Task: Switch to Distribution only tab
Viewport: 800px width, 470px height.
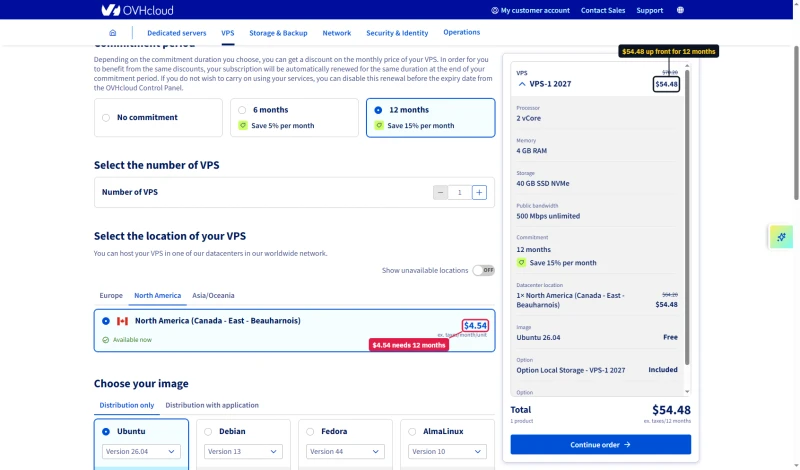Action: pyautogui.click(x=127, y=405)
